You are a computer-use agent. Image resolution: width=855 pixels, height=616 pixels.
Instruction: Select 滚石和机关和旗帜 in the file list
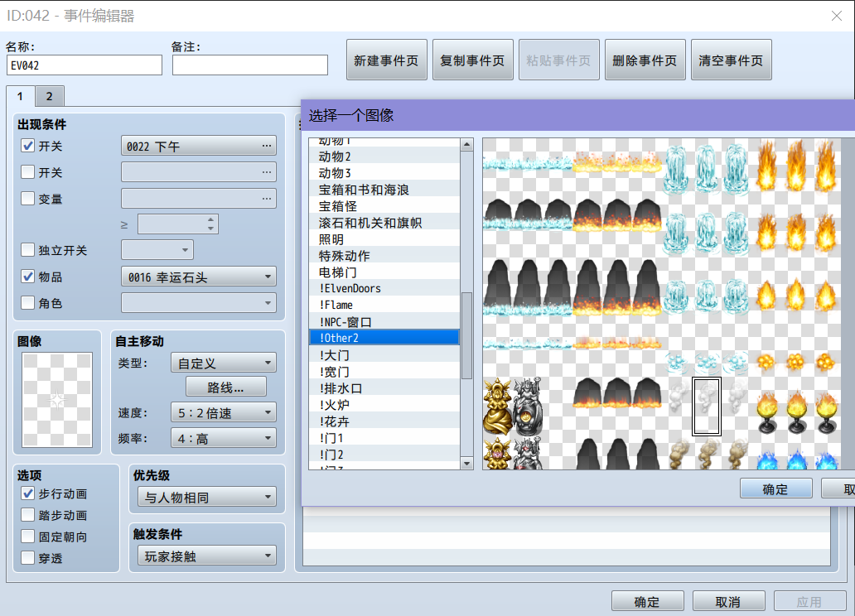click(x=384, y=223)
